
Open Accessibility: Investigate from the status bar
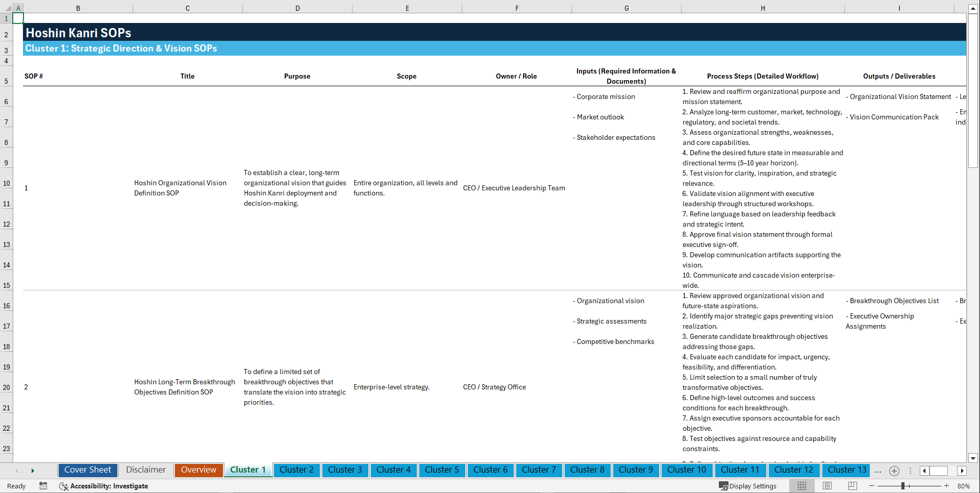tap(104, 486)
